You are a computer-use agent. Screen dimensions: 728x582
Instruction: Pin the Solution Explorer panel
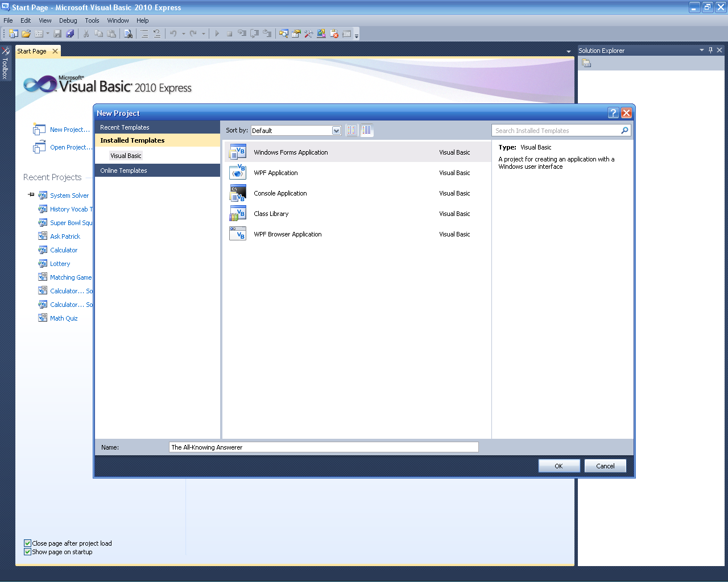tap(710, 50)
